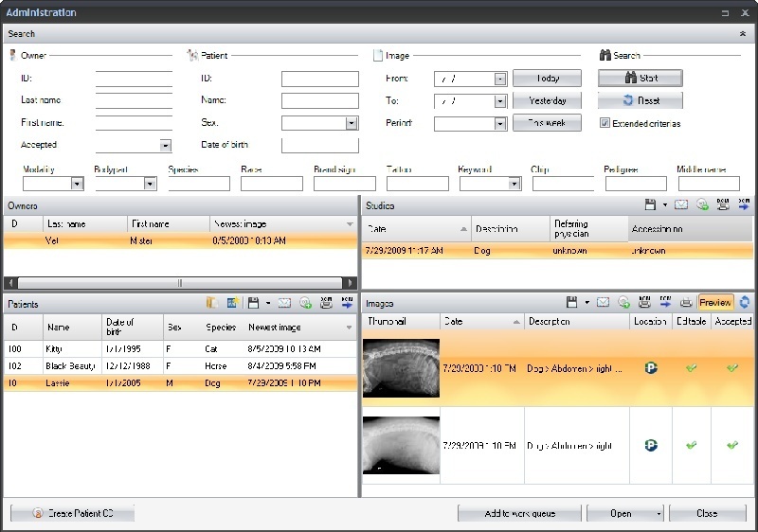Click the email envelope icon in Images toolbar

[x=603, y=302]
